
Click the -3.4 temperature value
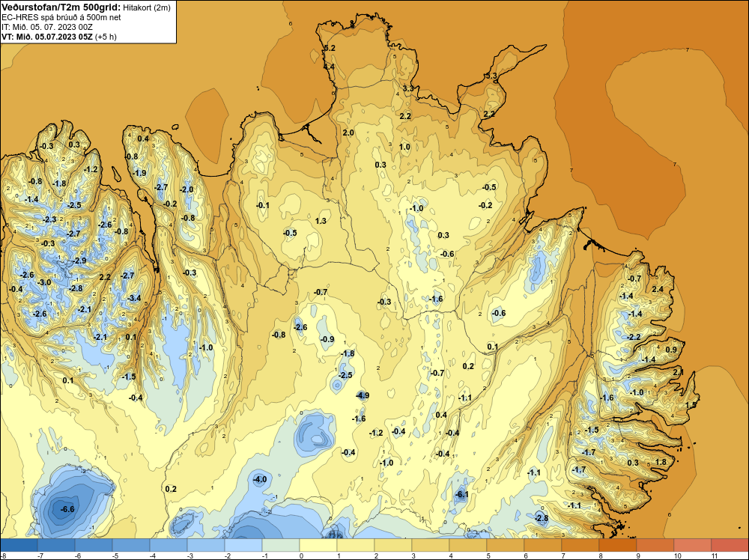[135, 298]
